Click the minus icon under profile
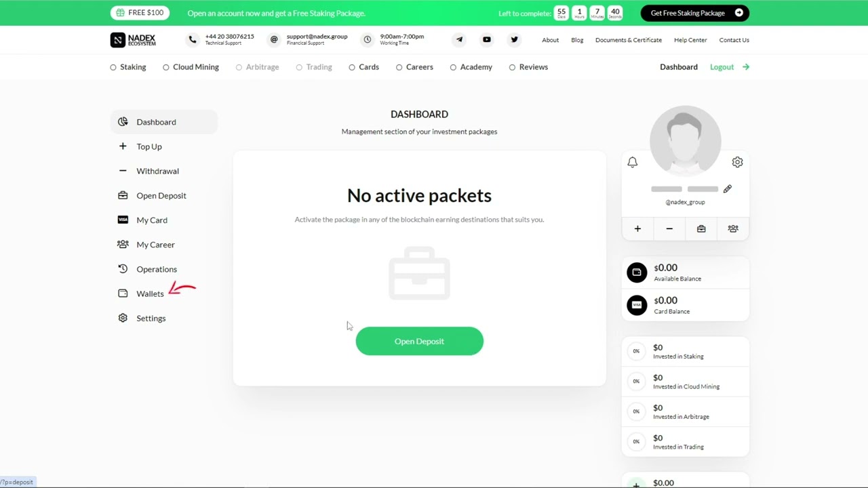Image resolution: width=868 pixels, height=488 pixels. [x=669, y=229]
